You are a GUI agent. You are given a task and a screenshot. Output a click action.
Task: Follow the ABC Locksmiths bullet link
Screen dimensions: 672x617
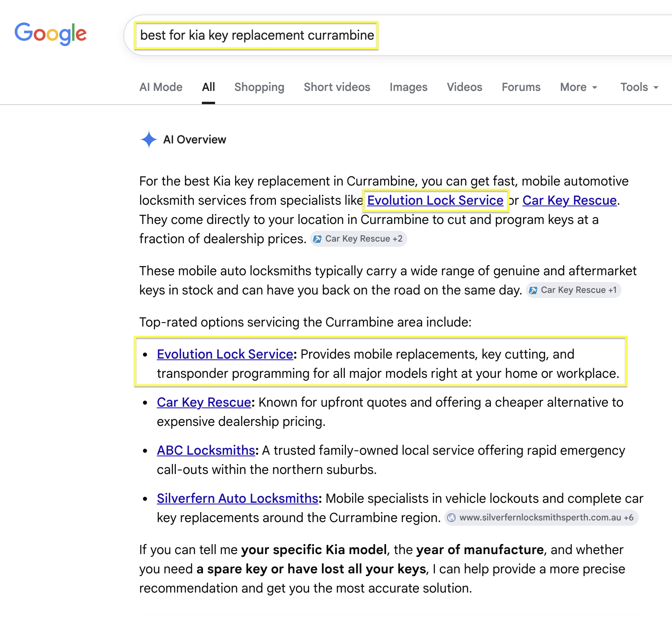(206, 450)
